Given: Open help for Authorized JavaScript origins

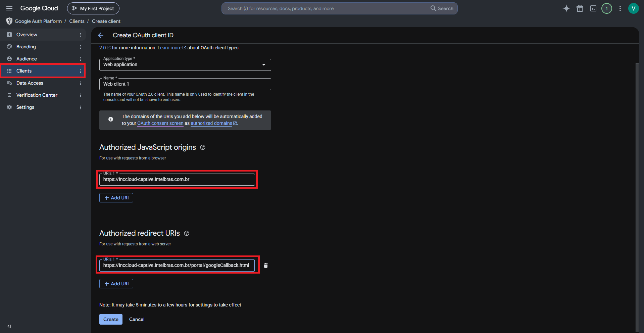Looking at the screenshot, I should [203, 147].
